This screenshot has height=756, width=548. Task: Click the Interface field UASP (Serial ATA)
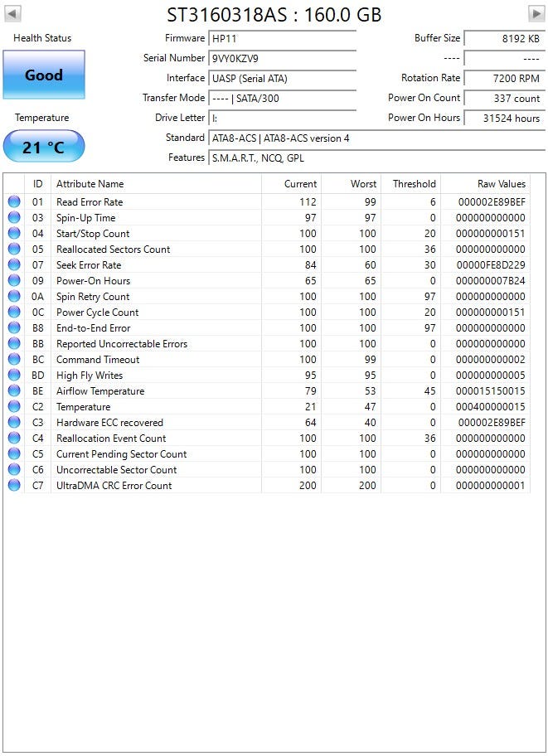(282, 78)
